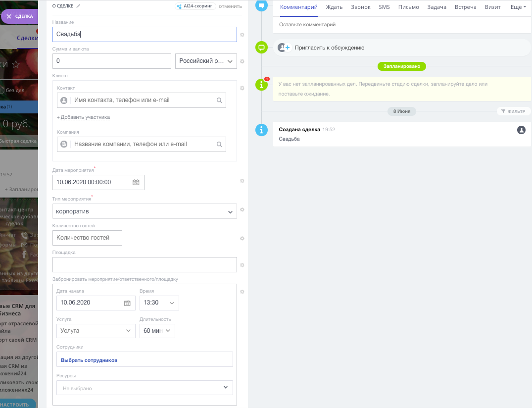
Task: Switch to Ждать tab
Action: [x=334, y=7]
